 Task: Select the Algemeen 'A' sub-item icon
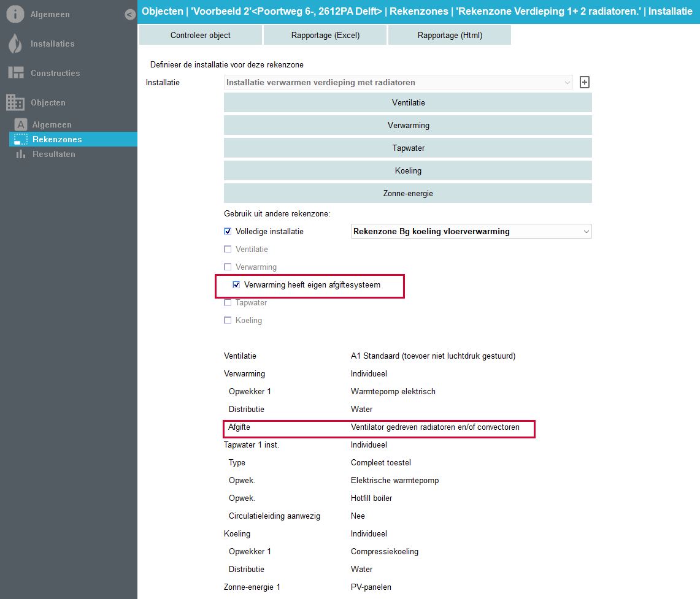[x=21, y=124]
